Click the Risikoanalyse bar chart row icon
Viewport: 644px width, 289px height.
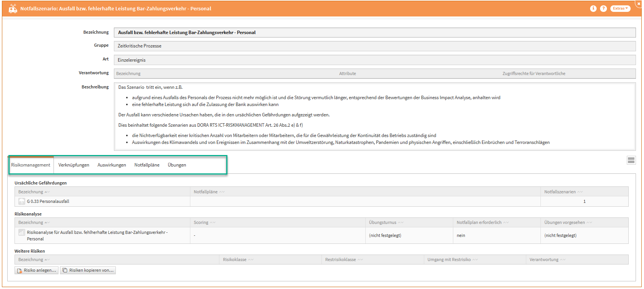pyautogui.click(x=22, y=232)
